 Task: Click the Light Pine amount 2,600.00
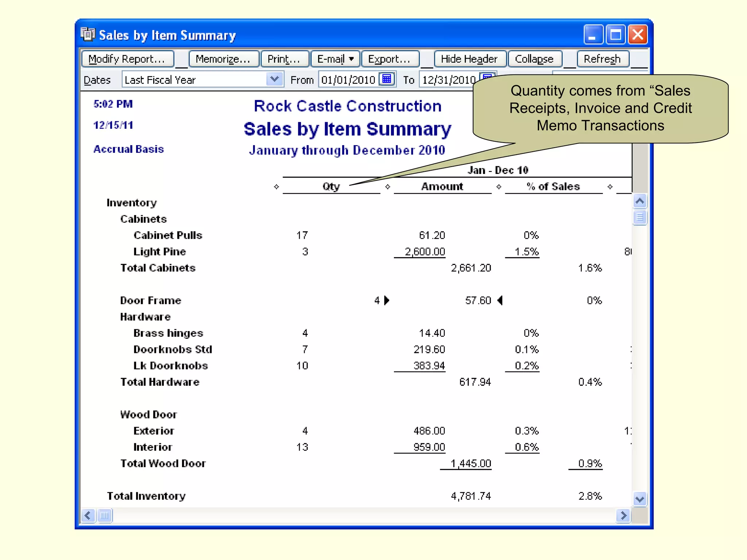pyautogui.click(x=425, y=252)
